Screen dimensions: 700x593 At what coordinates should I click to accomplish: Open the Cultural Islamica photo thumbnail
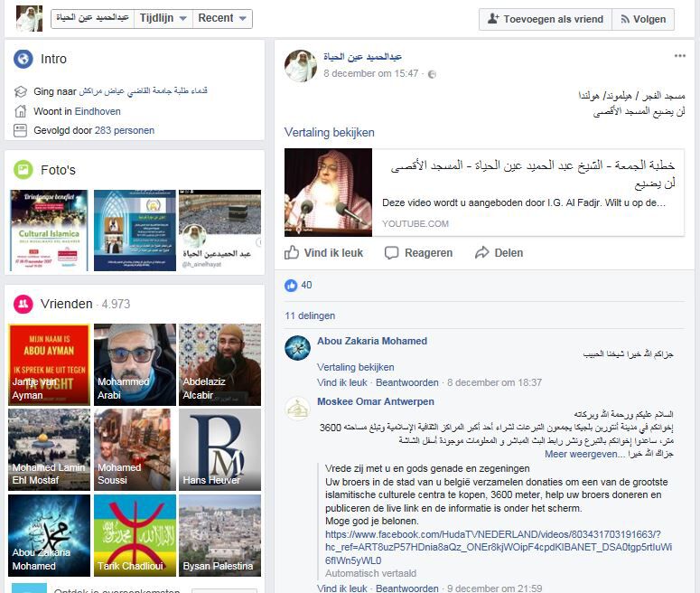click(x=49, y=231)
